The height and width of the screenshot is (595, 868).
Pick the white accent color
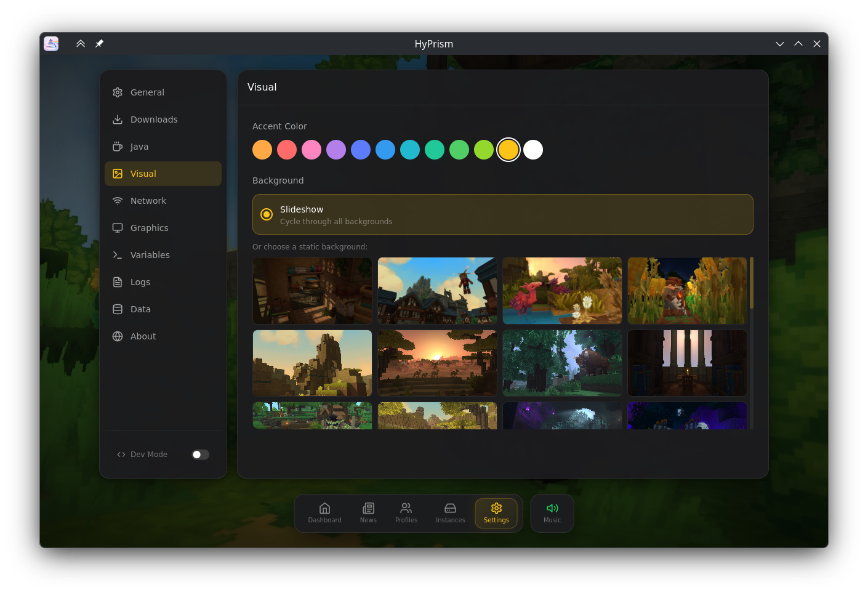click(x=533, y=150)
